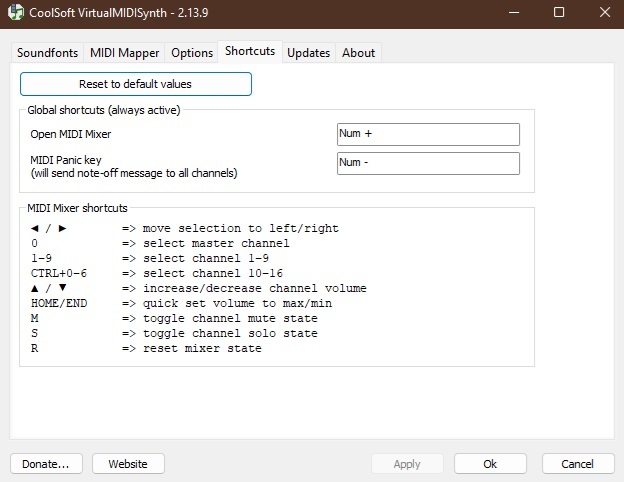Screen dimensions: 624x482
Task: Go to the Options tab
Action: tap(191, 53)
